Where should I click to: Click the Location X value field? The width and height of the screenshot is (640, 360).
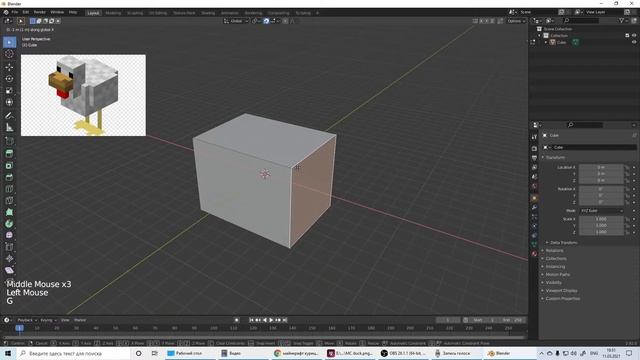click(x=602, y=167)
